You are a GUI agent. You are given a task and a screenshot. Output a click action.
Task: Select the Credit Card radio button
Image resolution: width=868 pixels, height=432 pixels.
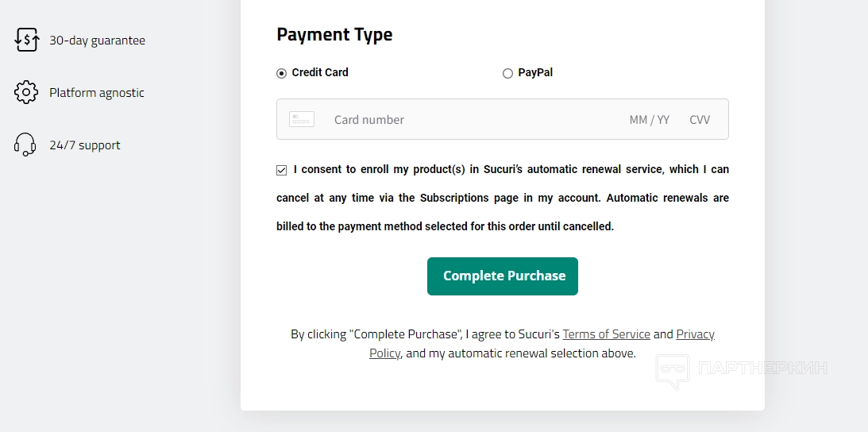(x=281, y=73)
